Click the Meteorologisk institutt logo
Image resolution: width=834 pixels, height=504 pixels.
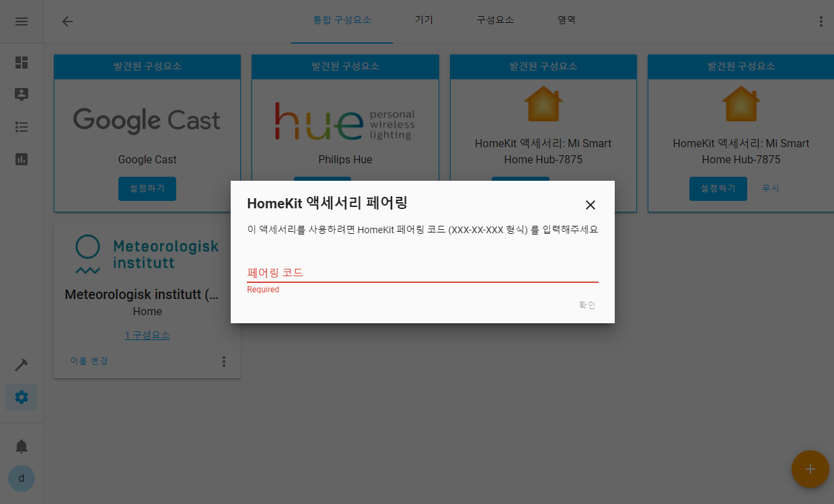pos(147,254)
